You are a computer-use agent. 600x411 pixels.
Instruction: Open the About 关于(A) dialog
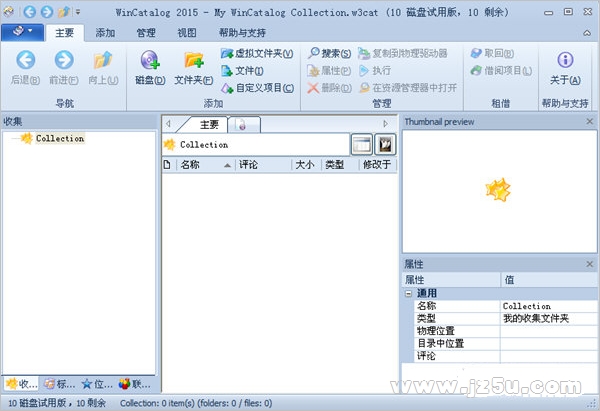[565, 68]
